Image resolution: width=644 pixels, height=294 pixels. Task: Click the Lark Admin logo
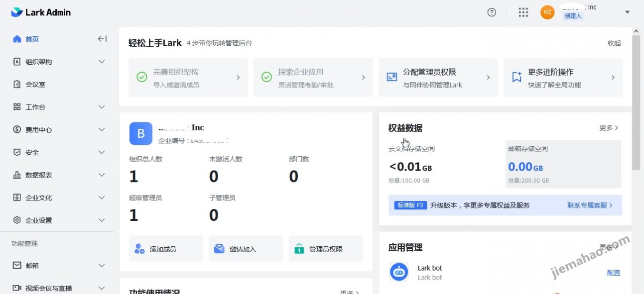point(40,12)
